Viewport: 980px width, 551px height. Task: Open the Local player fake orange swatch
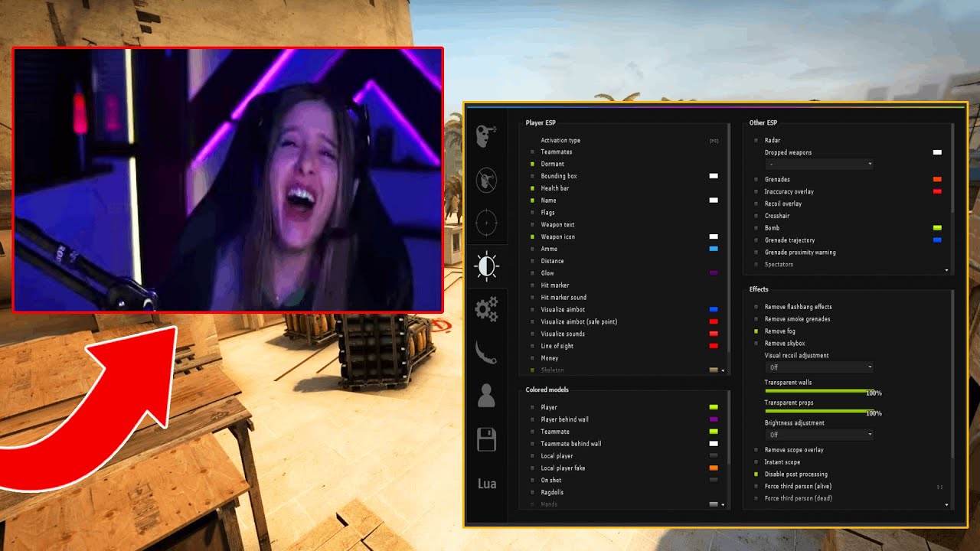tap(714, 468)
